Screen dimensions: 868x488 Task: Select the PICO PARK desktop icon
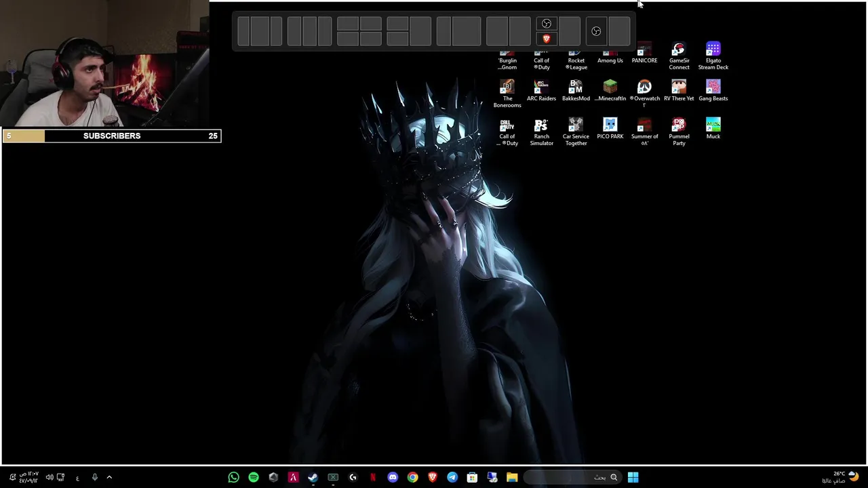tap(610, 129)
